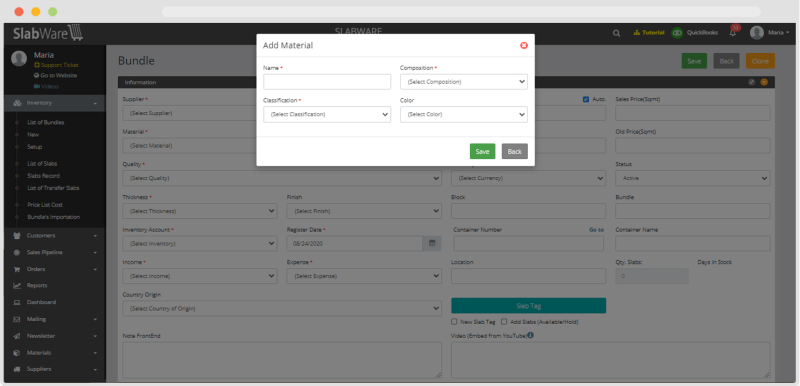The width and height of the screenshot is (800, 386).
Task: Click the Dashboard icon in sidebar
Action: [17, 302]
